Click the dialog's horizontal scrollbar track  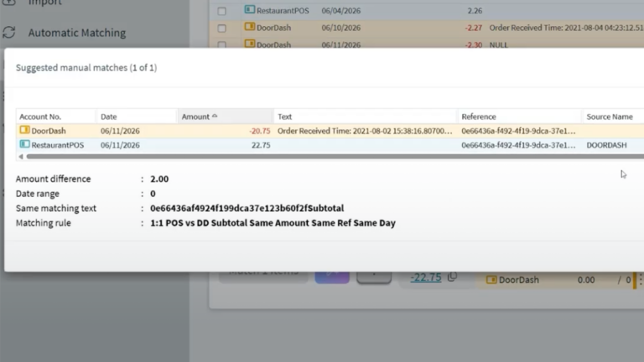[x=335, y=157]
